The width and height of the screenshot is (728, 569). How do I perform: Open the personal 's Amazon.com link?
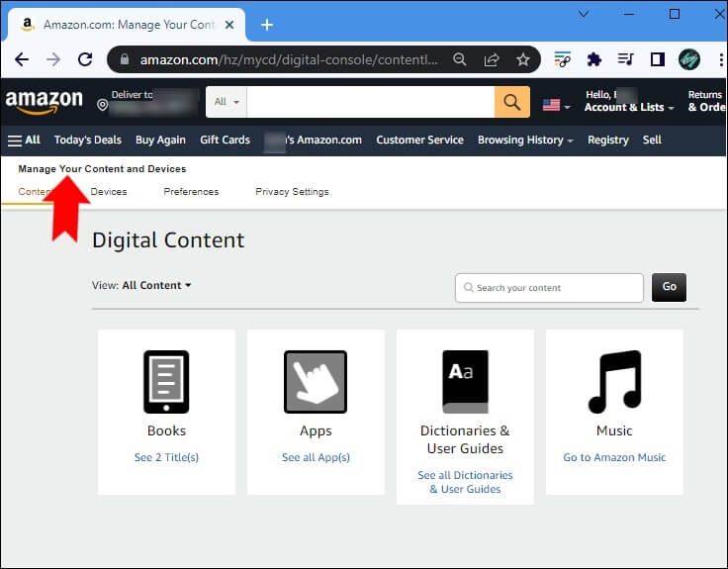pos(313,140)
